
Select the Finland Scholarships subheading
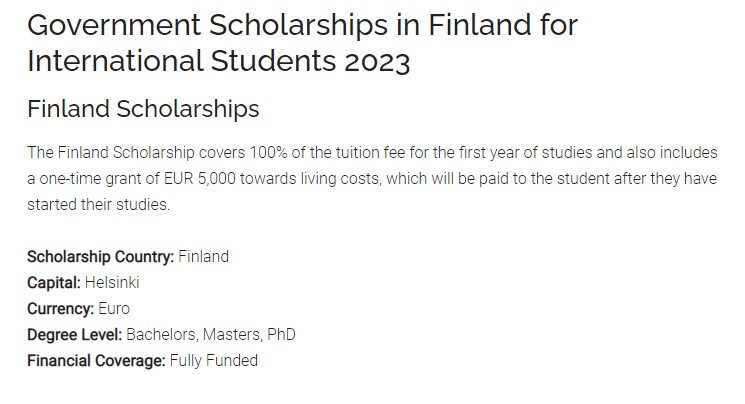tap(143, 109)
